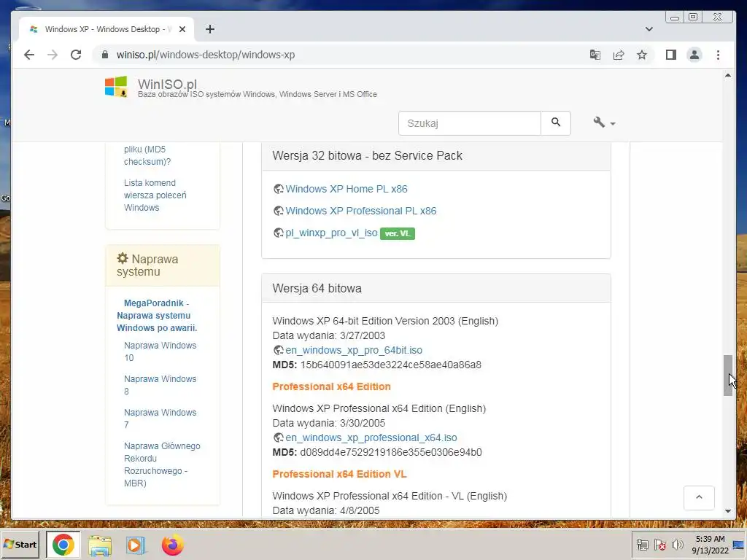747x560 pixels.
Task: Click the browser forward arrow
Action: coord(53,55)
